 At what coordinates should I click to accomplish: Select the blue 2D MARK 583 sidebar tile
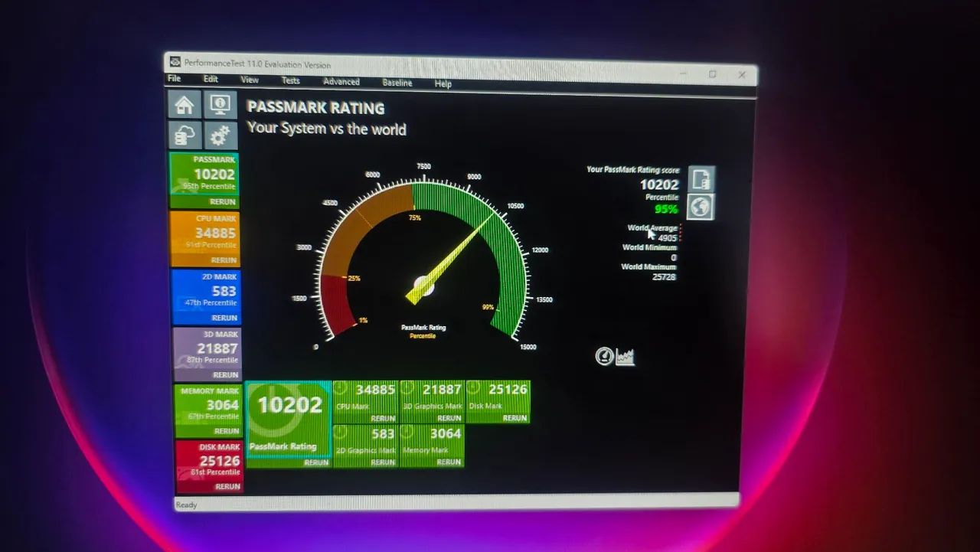coord(206,296)
